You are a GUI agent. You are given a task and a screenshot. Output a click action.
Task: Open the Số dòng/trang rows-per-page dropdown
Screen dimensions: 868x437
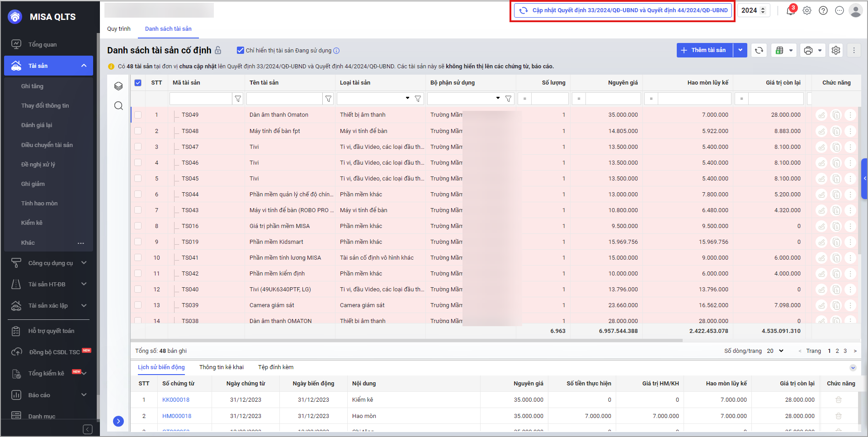pyautogui.click(x=775, y=351)
